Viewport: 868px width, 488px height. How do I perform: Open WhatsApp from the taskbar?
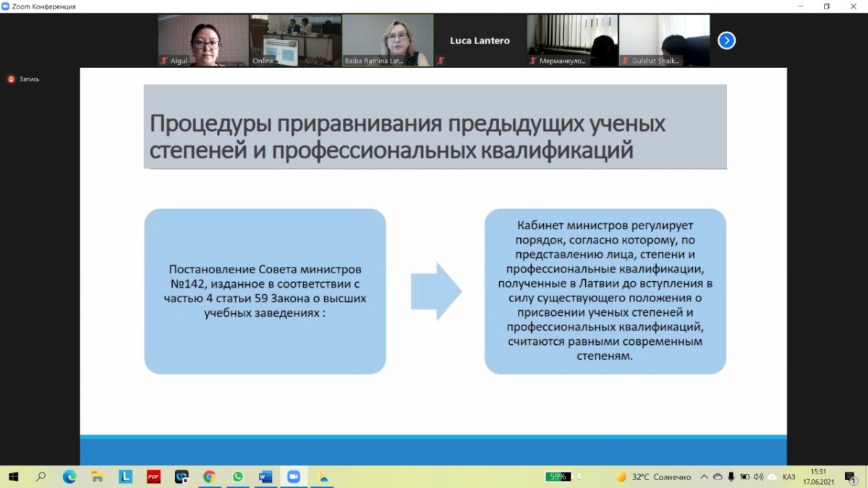point(238,476)
